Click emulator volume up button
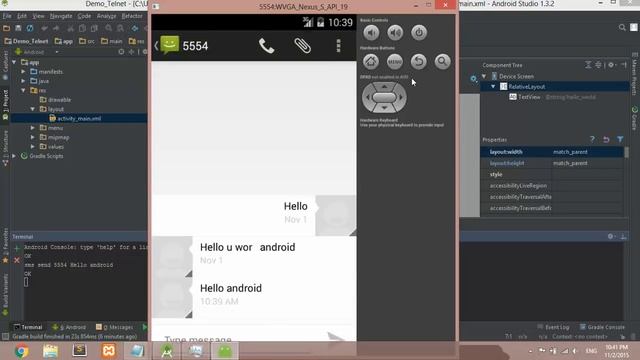This screenshot has height=360, width=640. point(395,33)
